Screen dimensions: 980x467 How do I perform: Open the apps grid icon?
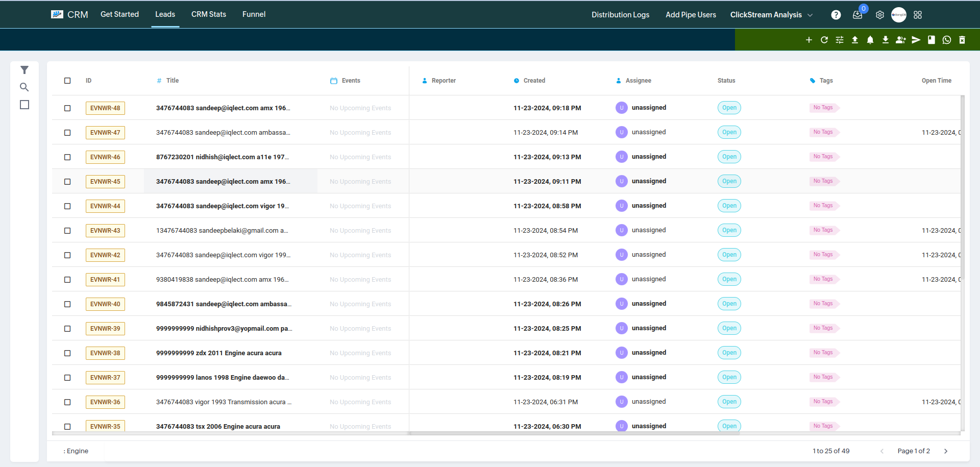coord(918,15)
